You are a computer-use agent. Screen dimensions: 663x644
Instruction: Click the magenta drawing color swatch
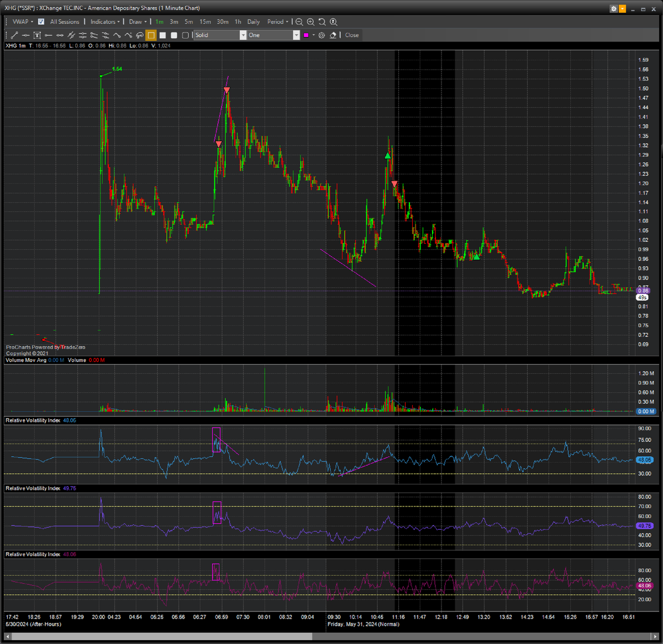pos(306,35)
